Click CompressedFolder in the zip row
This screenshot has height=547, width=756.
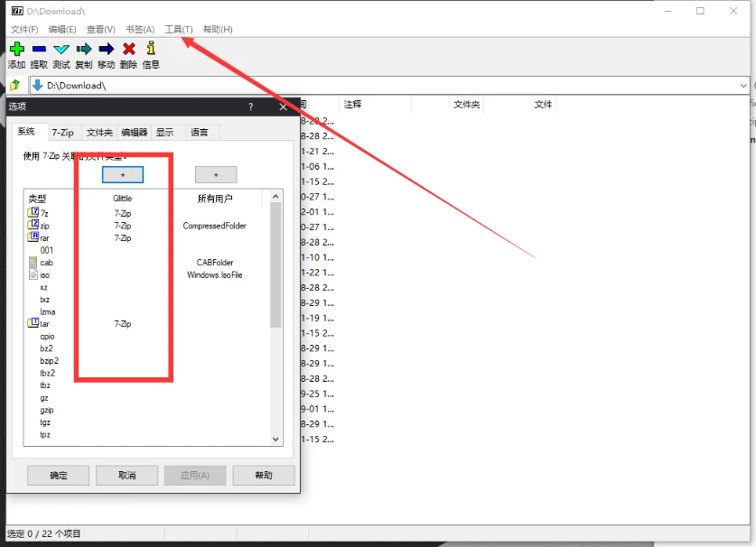215,226
